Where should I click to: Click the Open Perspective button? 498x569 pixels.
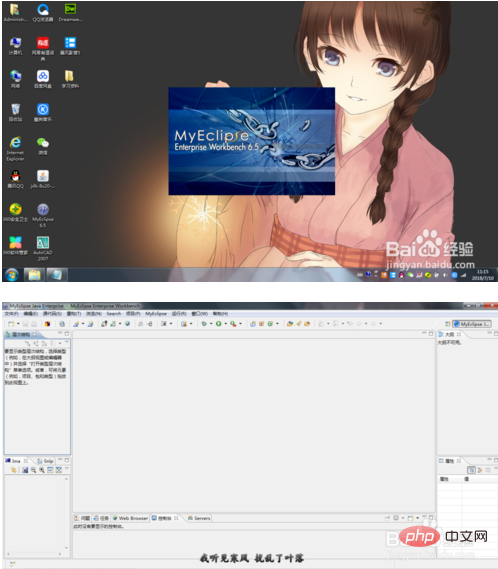[x=448, y=324]
